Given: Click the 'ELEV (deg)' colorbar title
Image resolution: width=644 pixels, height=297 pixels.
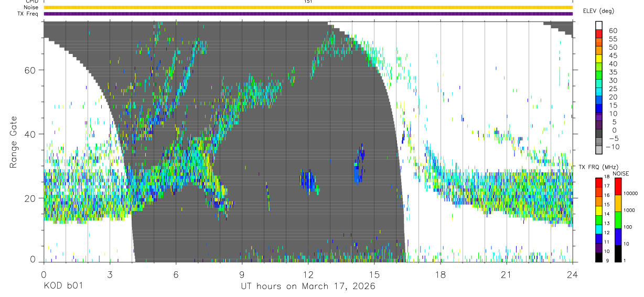Looking at the screenshot, I should (x=598, y=11).
